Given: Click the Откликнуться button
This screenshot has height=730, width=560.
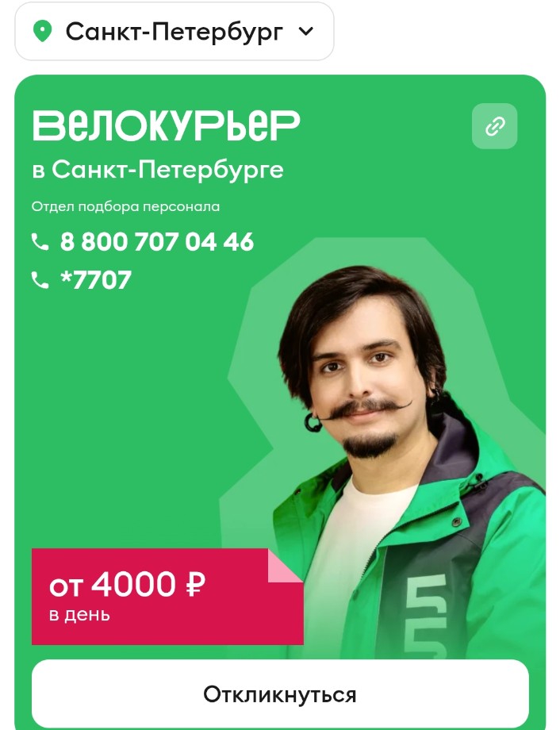Looking at the screenshot, I should click(280, 694).
